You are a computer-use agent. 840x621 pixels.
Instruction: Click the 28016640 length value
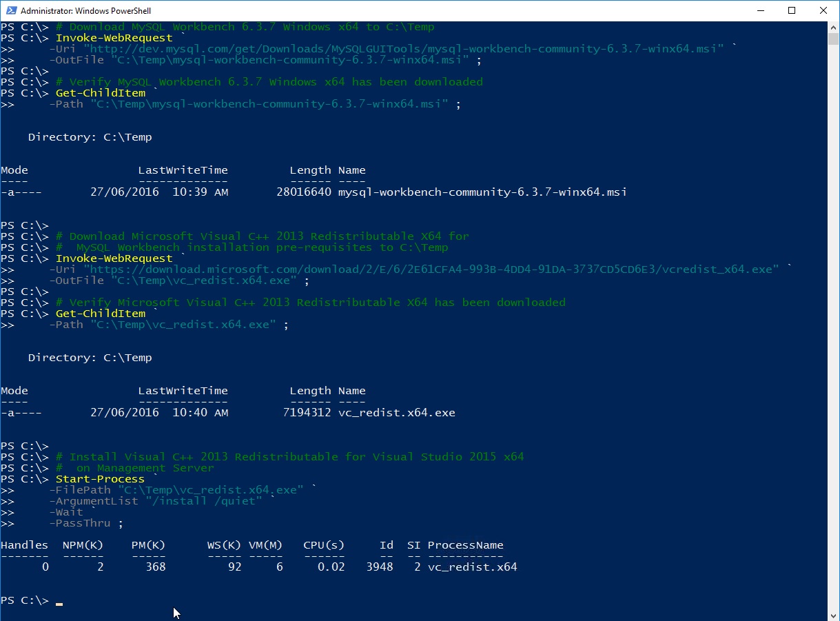pos(303,192)
